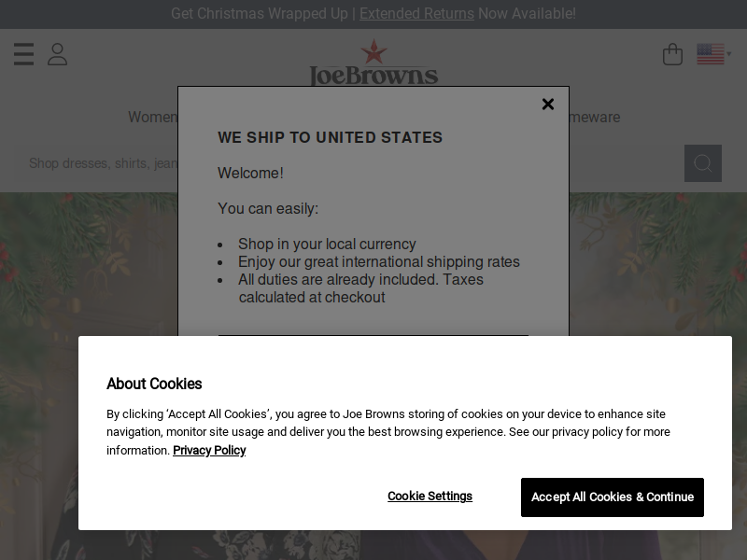
Task: Open the user account icon
Action: tap(57, 54)
